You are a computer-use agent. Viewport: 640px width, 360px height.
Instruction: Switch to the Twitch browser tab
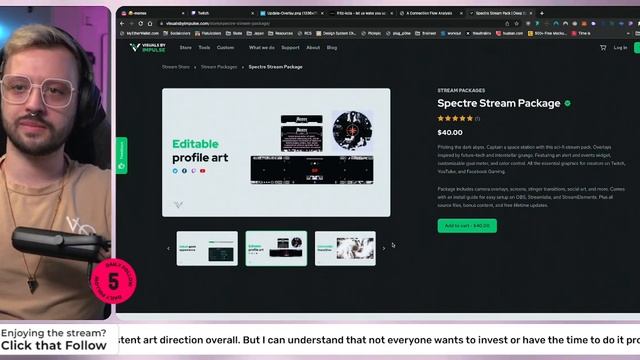pos(222,13)
